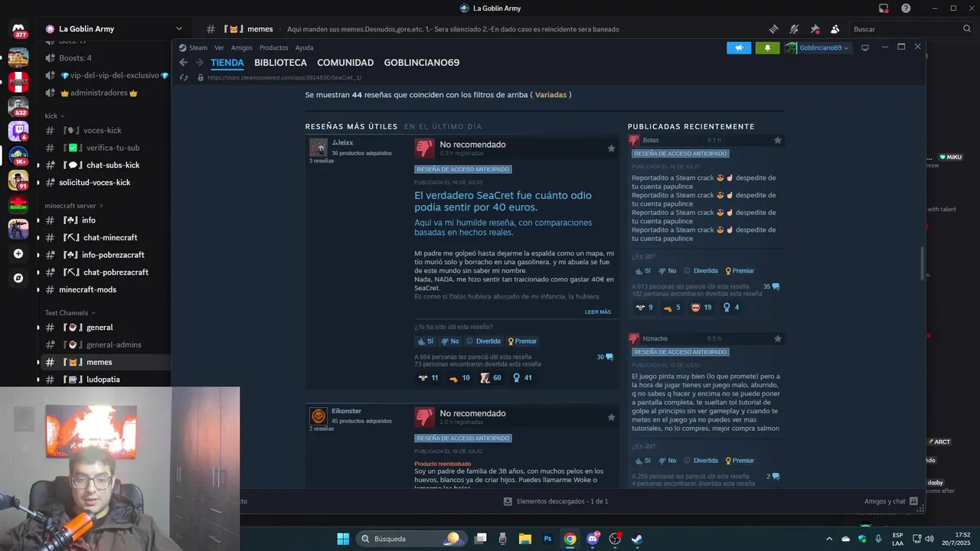Open Photoshop from the taskbar
Viewport: 980px width, 551px height.
tap(547, 539)
